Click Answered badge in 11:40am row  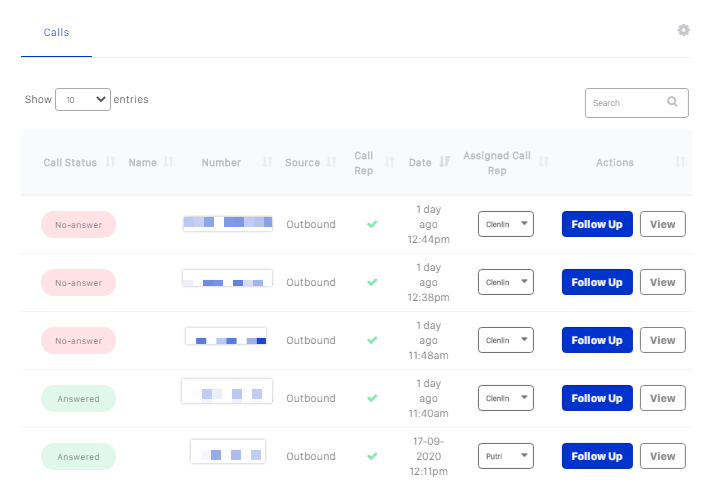(78, 399)
